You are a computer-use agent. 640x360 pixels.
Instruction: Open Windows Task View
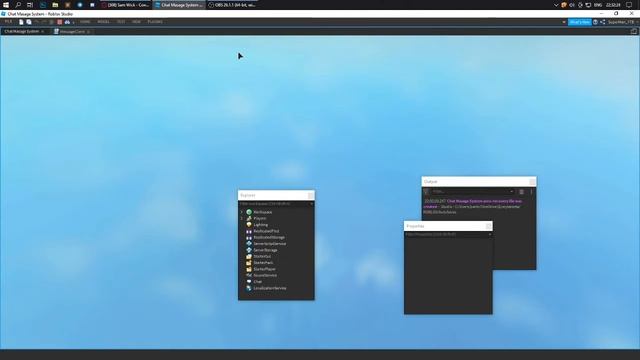coord(30,5)
